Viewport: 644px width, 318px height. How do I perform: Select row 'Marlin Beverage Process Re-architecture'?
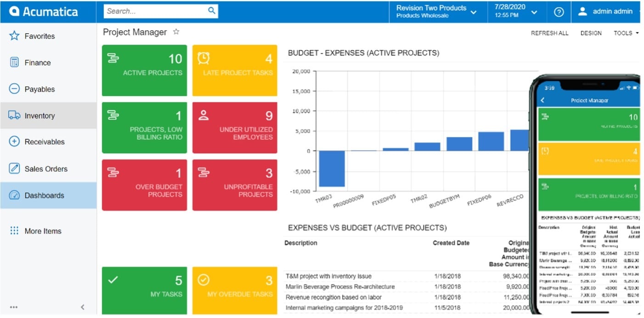coord(407,287)
